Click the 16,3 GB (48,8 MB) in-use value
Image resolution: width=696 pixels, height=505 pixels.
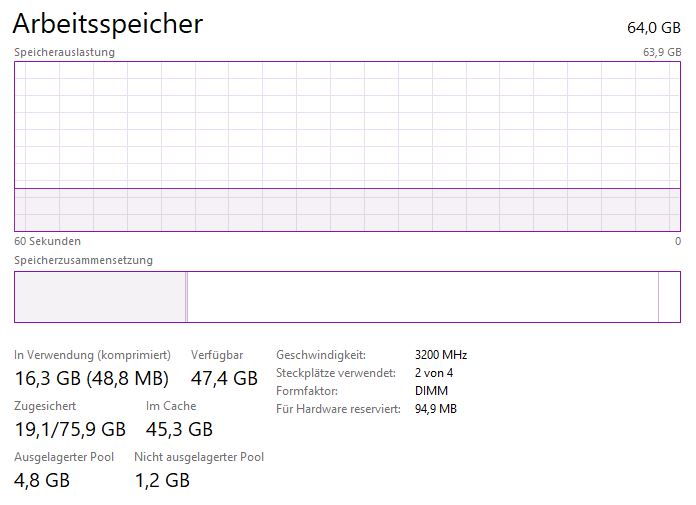[91, 378]
